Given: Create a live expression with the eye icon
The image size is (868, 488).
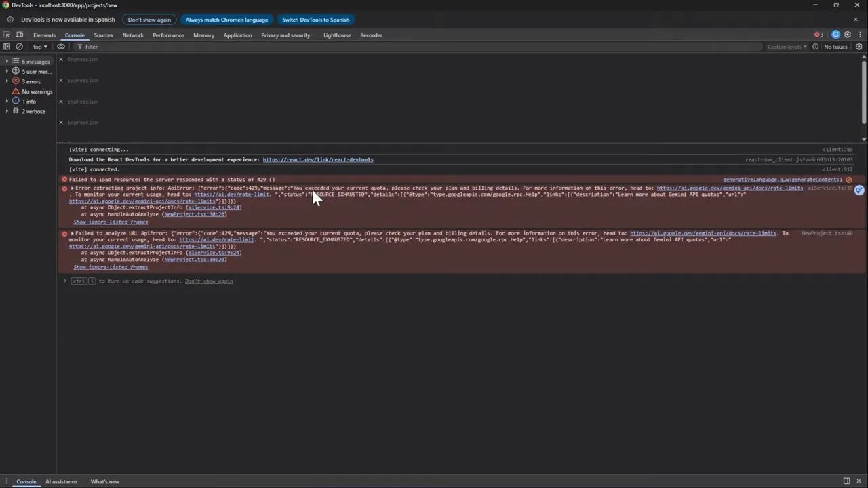Looking at the screenshot, I should coord(61,46).
